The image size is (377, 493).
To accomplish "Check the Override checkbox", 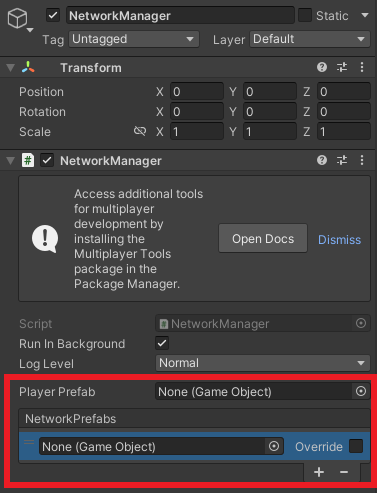I will [x=356, y=446].
